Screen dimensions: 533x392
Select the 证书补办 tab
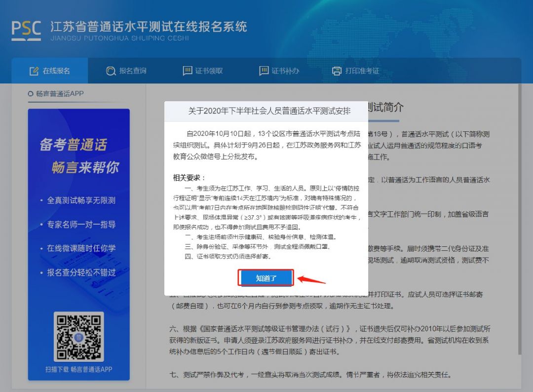[279, 71]
